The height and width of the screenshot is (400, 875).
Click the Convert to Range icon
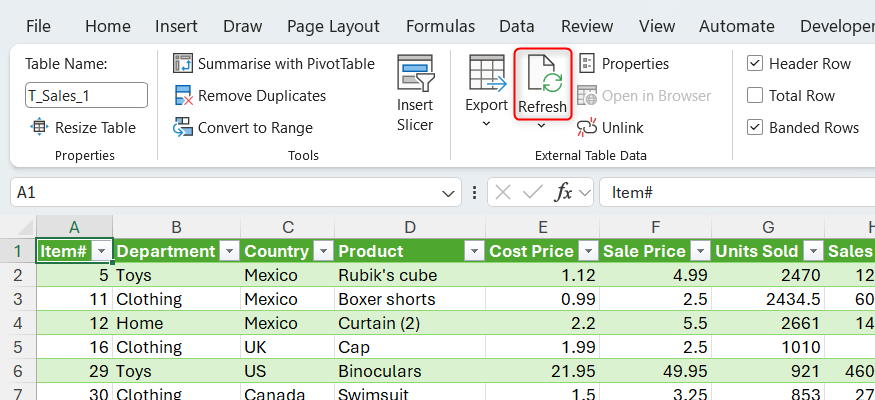click(x=182, y=127)
